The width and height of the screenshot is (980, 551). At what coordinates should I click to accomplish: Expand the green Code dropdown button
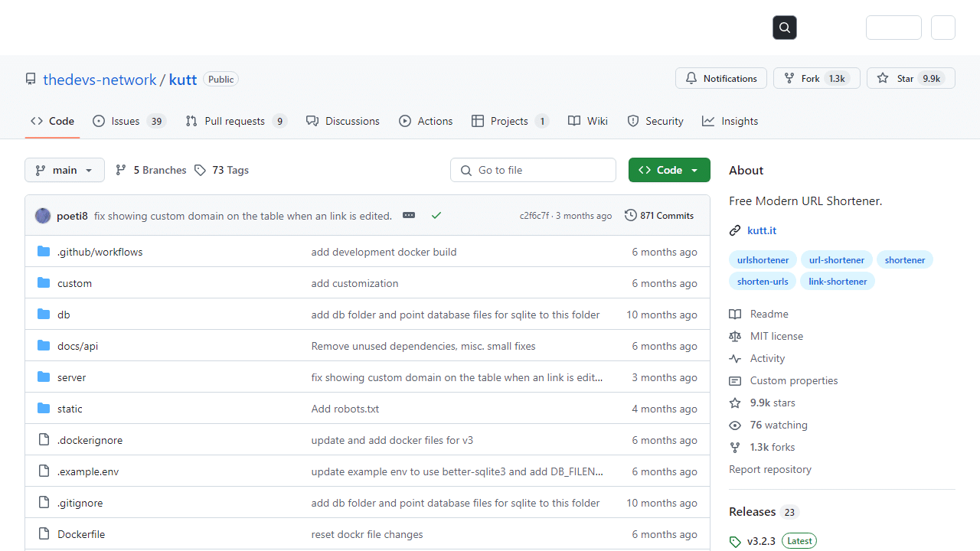(x=669, y=170)
